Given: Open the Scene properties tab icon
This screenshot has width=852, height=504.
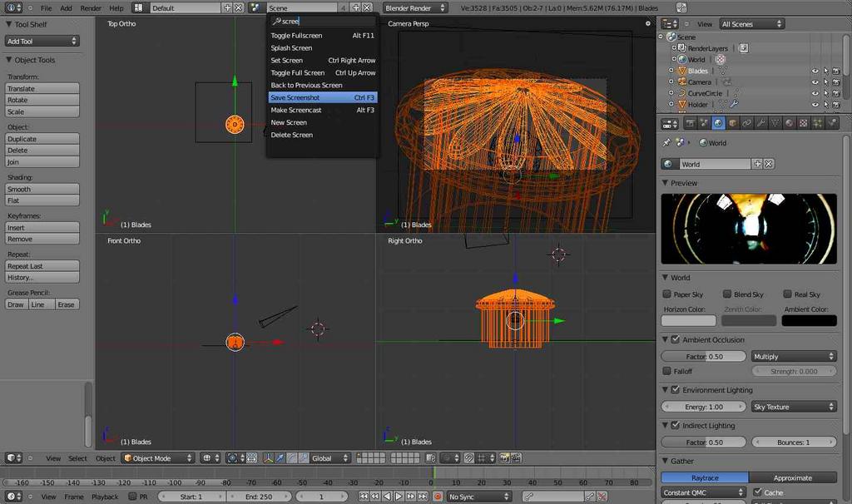Looking at the screenshot, I should (x=704, y=123).
